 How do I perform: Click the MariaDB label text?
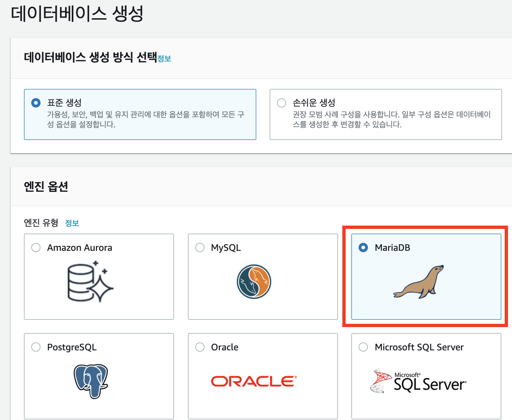pyautogui.click(x=392, y=248)
